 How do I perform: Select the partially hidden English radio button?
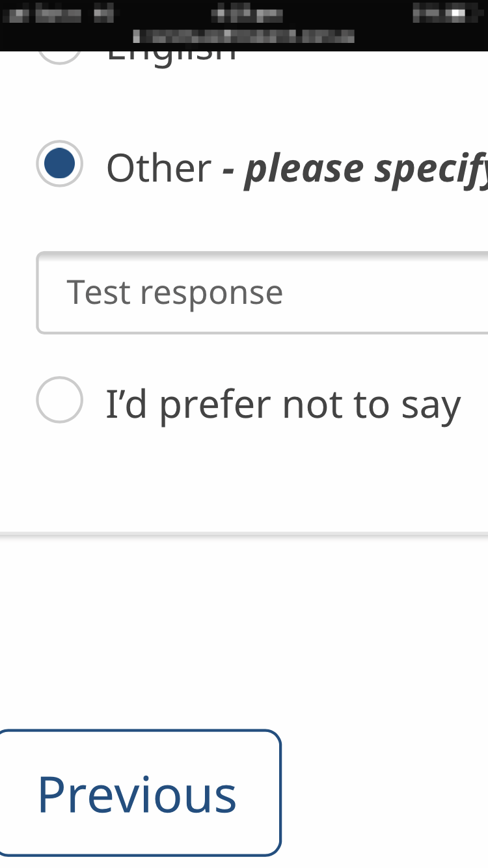[59, 57]
